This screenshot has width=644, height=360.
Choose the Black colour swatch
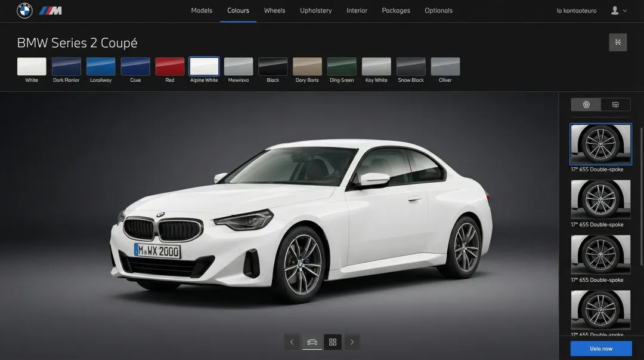click(x=273, y=66)
